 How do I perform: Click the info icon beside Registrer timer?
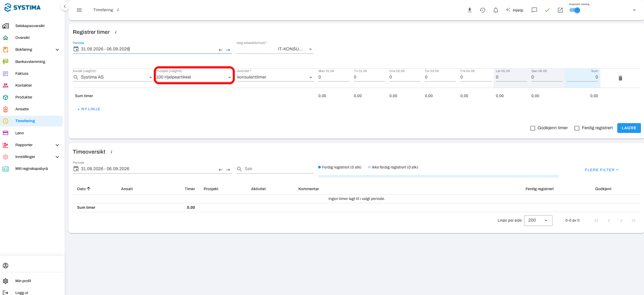click(116, 32)
